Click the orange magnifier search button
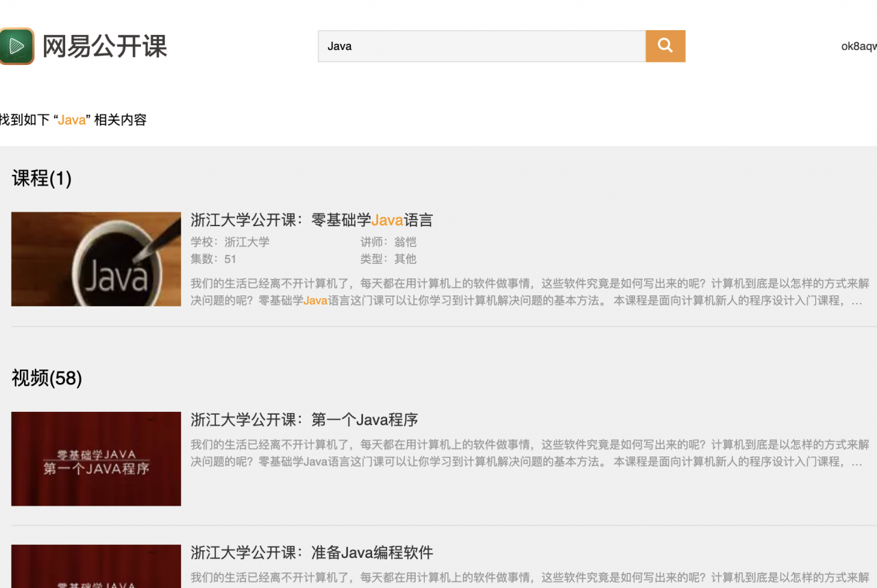The image size is (877, 588). (665, 46)
